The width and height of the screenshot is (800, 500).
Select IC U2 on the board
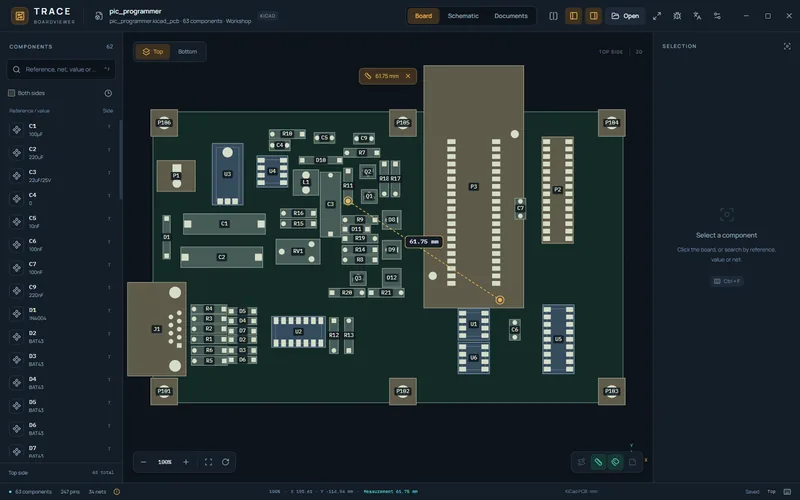pyautogui.click(x=298, y=332)
